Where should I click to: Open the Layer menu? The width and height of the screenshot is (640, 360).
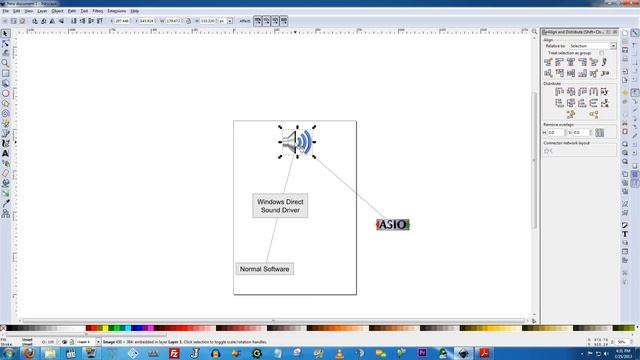pyautogui.click(x=42, y=11)
